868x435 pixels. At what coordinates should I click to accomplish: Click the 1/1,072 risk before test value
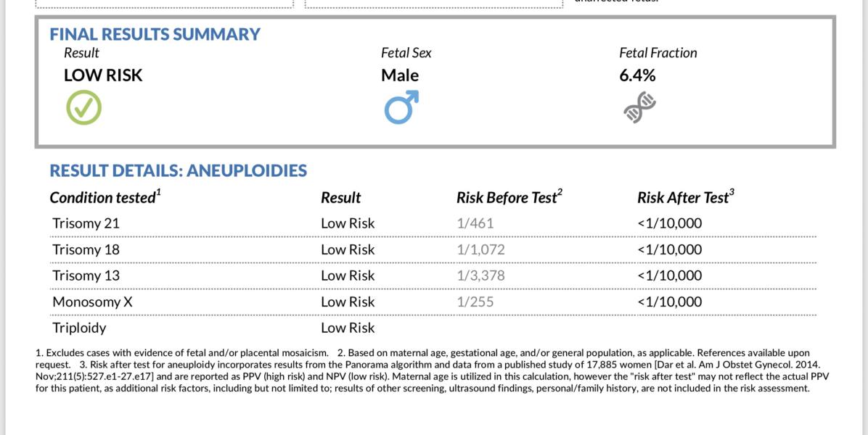coord(480,249)
